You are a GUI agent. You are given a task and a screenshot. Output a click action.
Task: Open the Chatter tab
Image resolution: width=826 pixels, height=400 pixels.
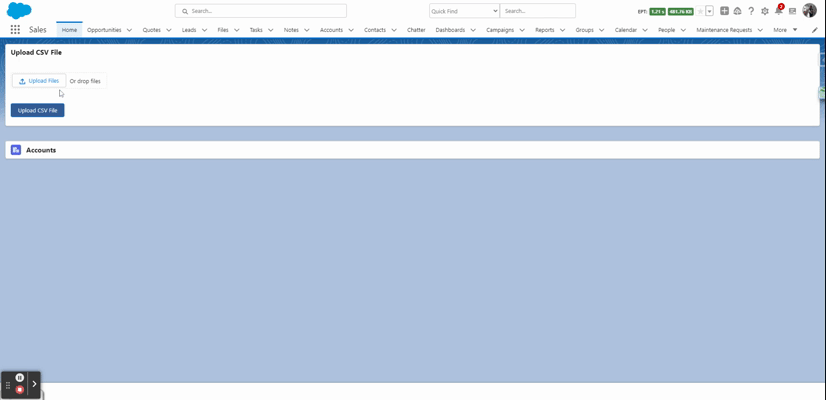[416, 30]
